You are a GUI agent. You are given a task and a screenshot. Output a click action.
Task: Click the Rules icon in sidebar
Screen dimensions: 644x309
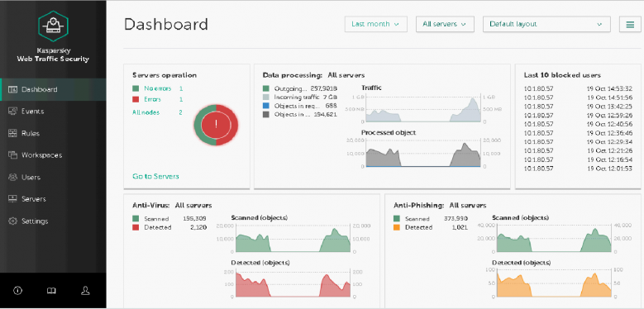click(13, 133)
